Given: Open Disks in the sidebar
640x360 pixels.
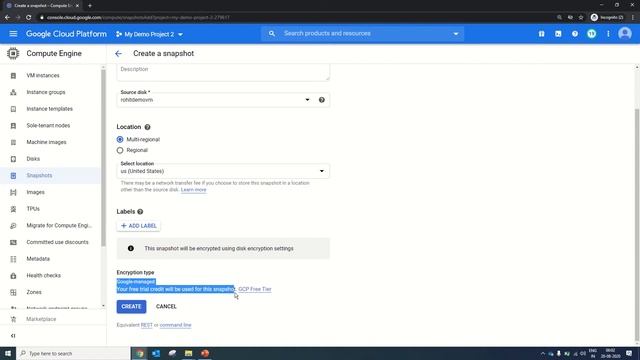Looking at the screenshot, I should (33, 159).
